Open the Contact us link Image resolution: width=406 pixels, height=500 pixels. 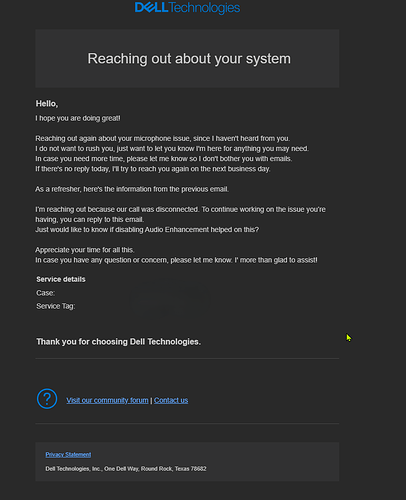point(171,400)
